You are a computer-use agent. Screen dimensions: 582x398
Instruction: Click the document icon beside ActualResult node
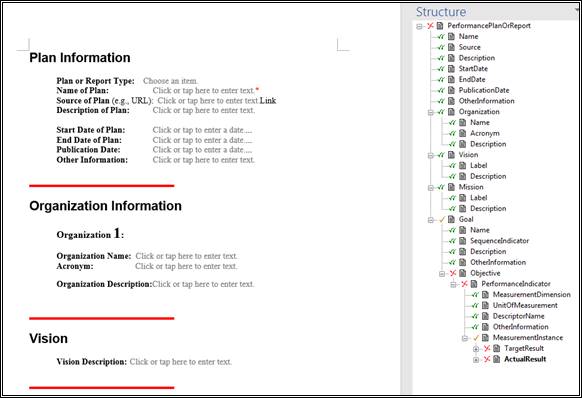pos(497,359)
